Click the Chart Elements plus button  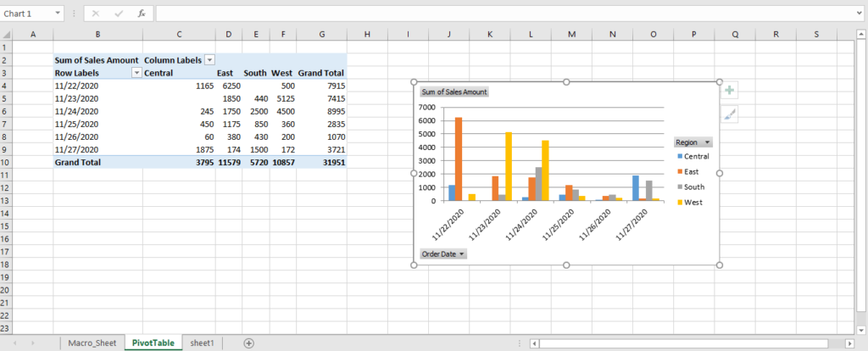click(x=729, y=91)
